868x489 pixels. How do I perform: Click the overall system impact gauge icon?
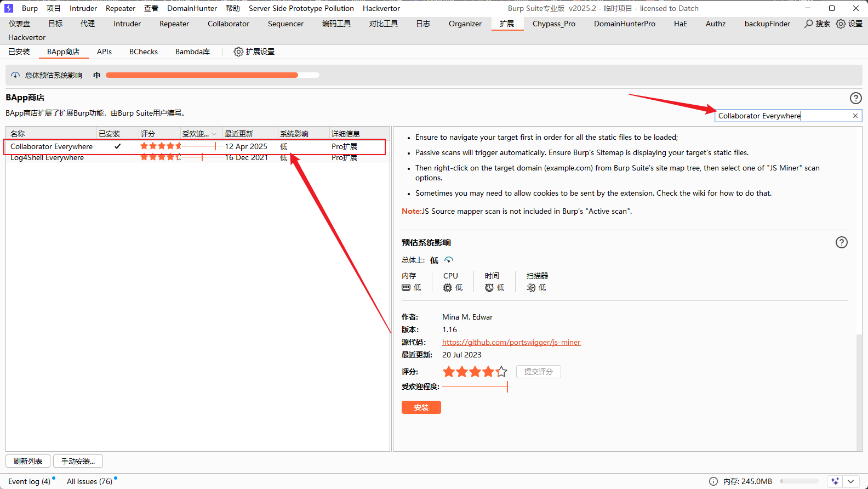[x=15, y=75]
